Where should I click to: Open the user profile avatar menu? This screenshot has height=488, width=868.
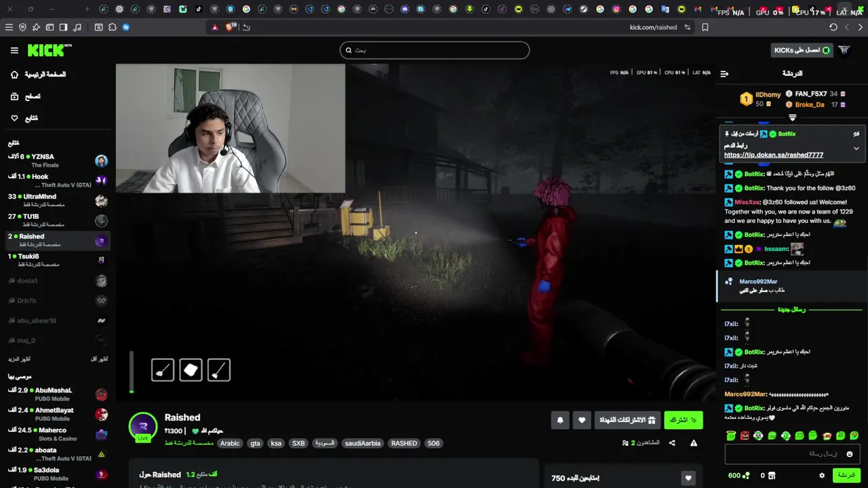click(x=844, y=50)
